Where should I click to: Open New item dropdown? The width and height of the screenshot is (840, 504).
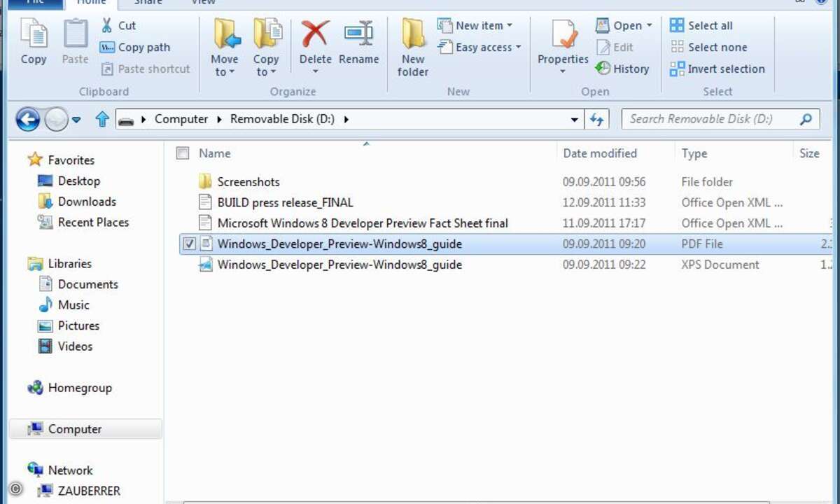click(475, 25)
